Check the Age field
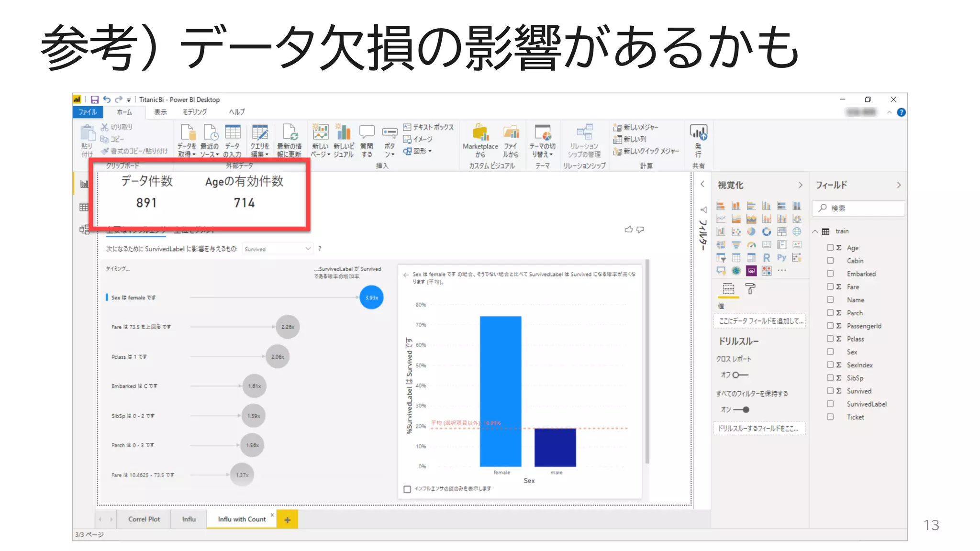 coord(830,247)
